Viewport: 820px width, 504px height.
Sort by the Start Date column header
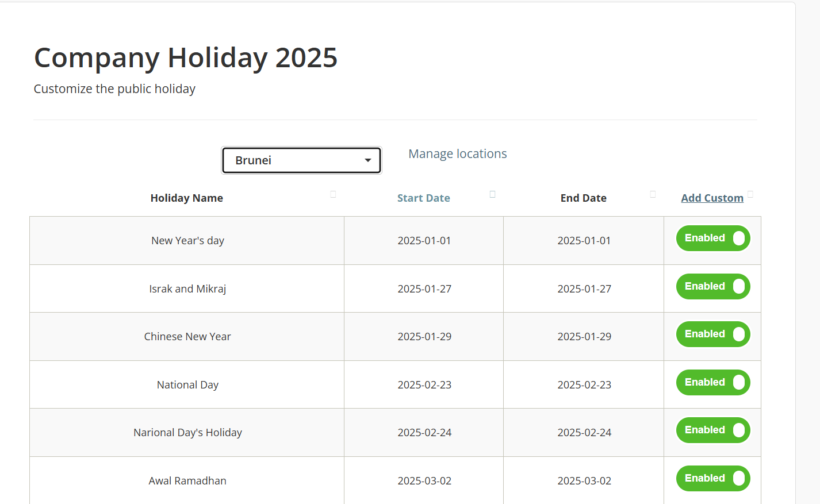(x=423, y=198)
